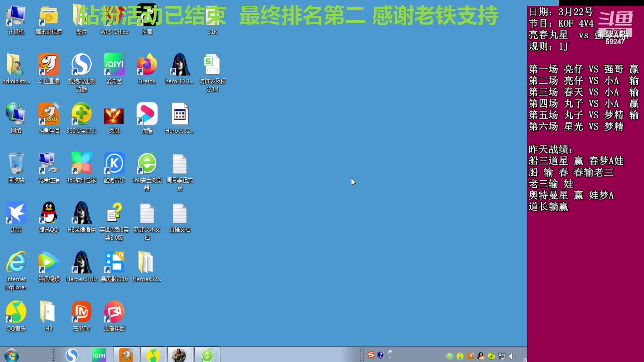
Task: Open the 腾讯视频 desktop shortcut
Action: pyautogui.click(x=49, y=266)
